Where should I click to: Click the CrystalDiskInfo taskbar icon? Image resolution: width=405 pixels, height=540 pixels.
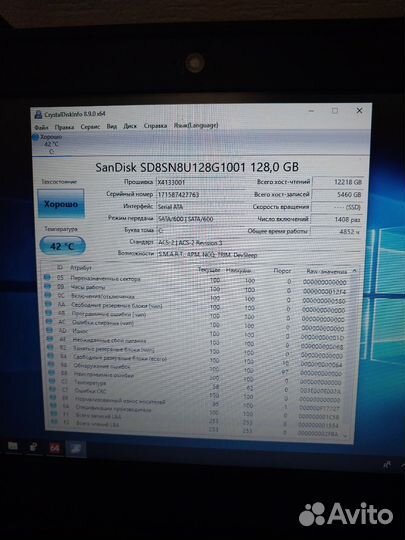click(75, 449)
